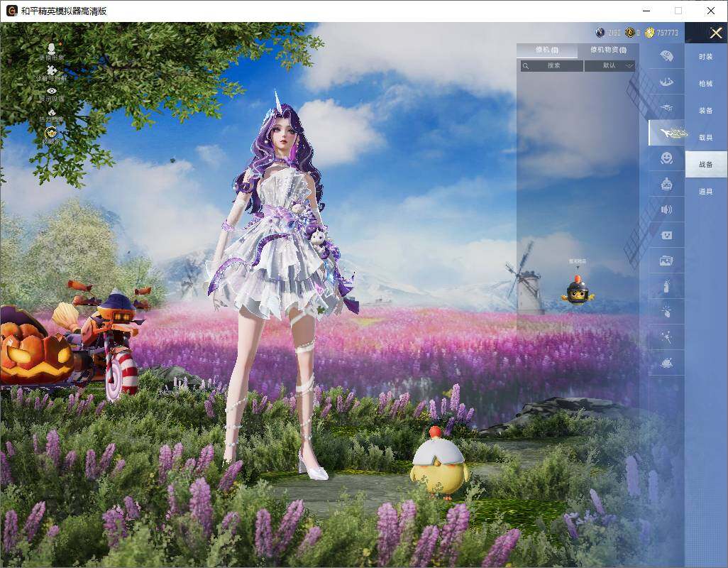Viewport: 728px width, 568px height.
Task: Select the magic wand effect icon
Action: [666, 337]
